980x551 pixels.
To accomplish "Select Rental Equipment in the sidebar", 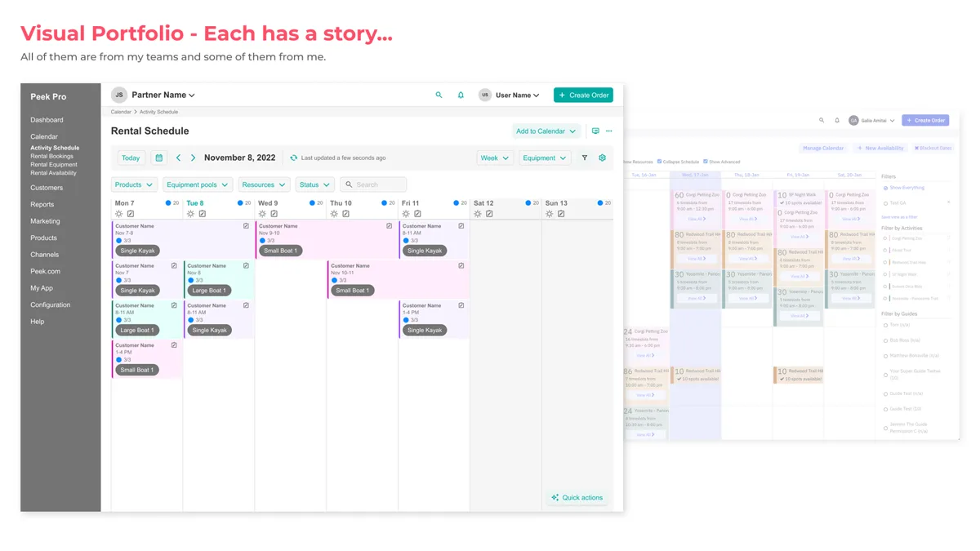I will point(54,164).
